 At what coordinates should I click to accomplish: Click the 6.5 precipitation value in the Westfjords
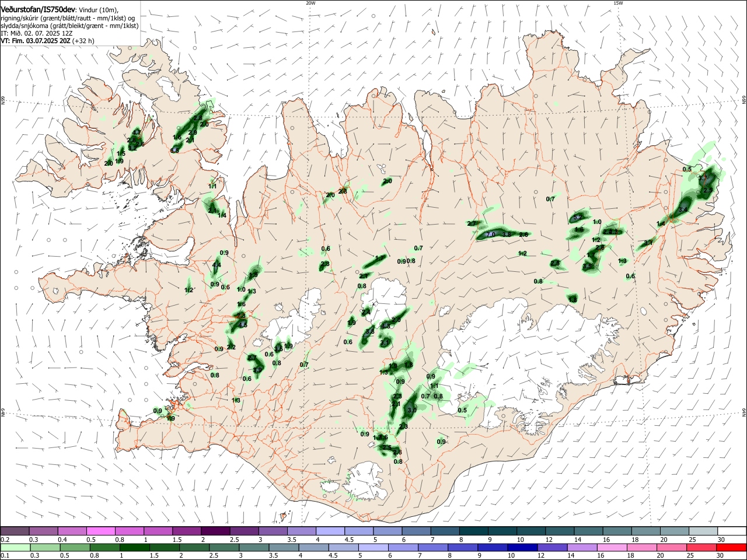click(x=174, y=150)
